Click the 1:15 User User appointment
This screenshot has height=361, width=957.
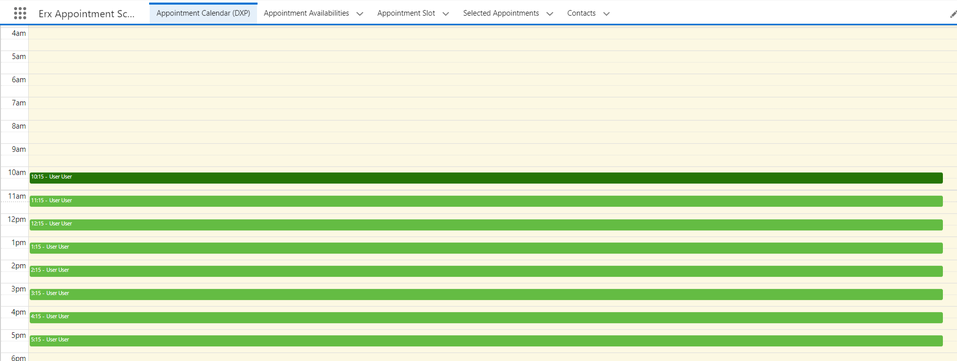(486, 247)
